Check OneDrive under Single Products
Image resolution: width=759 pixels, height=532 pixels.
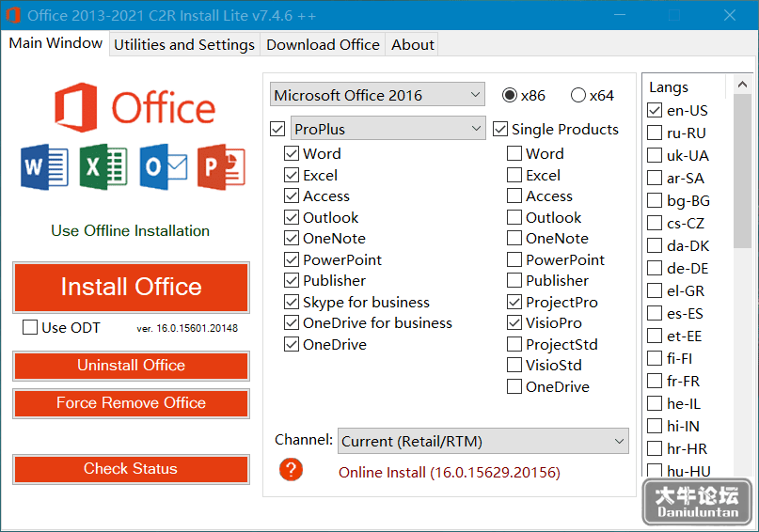coord(514,386)
